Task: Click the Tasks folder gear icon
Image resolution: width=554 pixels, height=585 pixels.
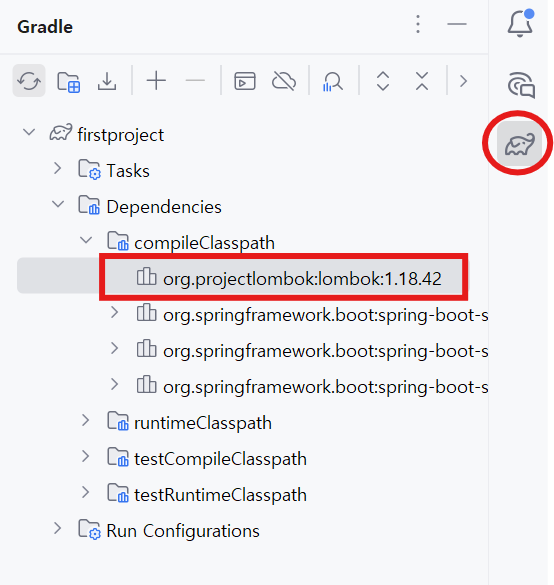Action: 89,169
